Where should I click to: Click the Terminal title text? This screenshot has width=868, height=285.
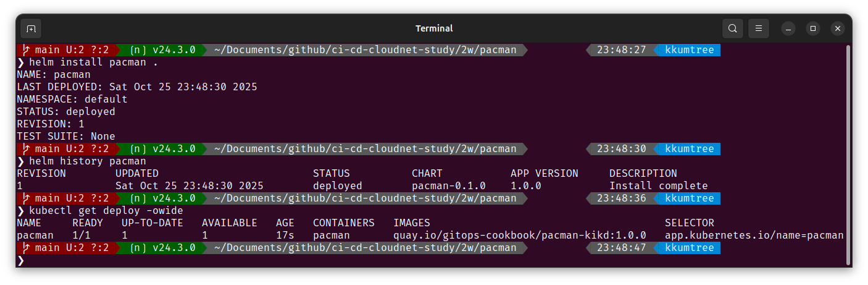[434, 28]
